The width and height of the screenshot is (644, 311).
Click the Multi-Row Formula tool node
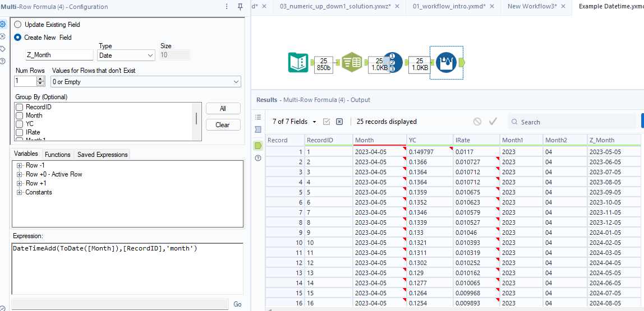click(x=446, y=62)
